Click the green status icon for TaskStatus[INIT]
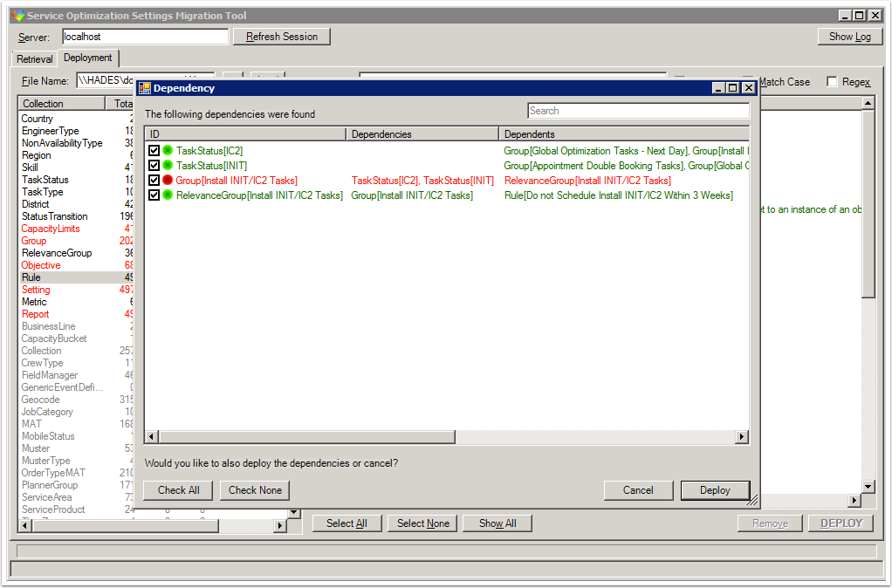The width and height of the screenshot is (892, 588). pyautogui.click(x=168, y=166)
